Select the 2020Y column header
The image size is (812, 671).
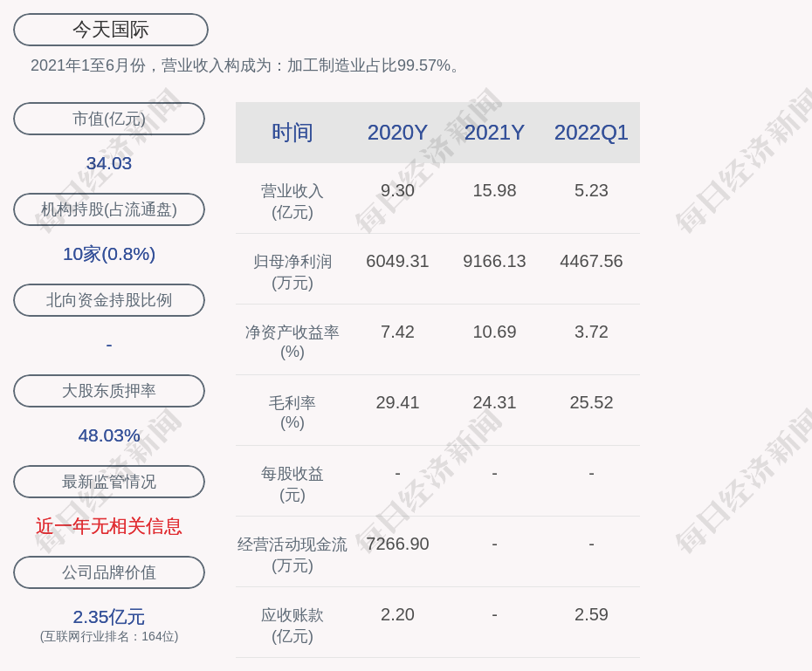[x=397, y=133]
